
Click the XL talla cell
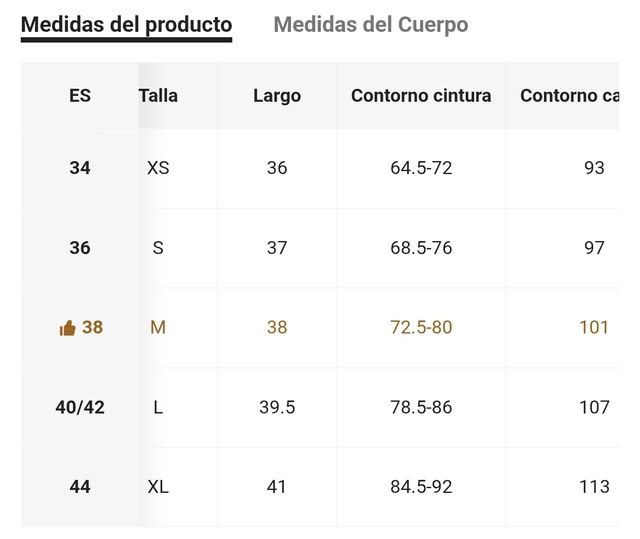[158, 487]
